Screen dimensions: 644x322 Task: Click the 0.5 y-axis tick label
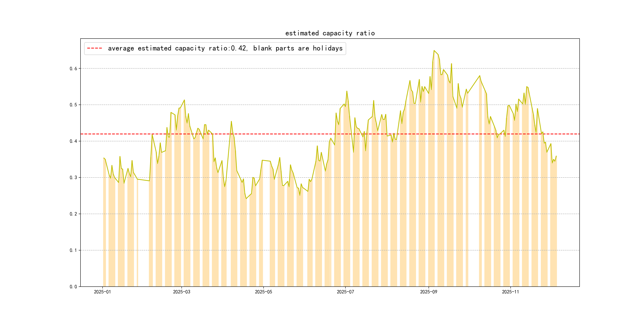point(73,105)
